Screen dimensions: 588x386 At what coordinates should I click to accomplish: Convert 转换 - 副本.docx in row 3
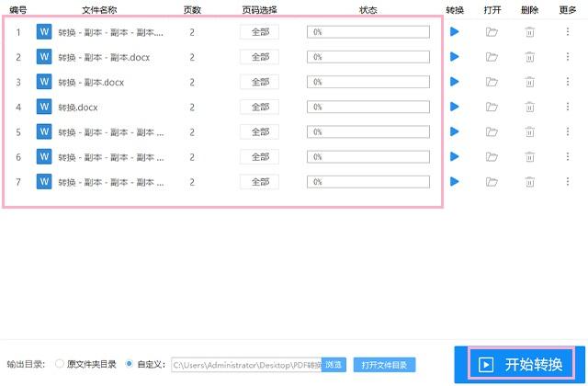point(454,82)
